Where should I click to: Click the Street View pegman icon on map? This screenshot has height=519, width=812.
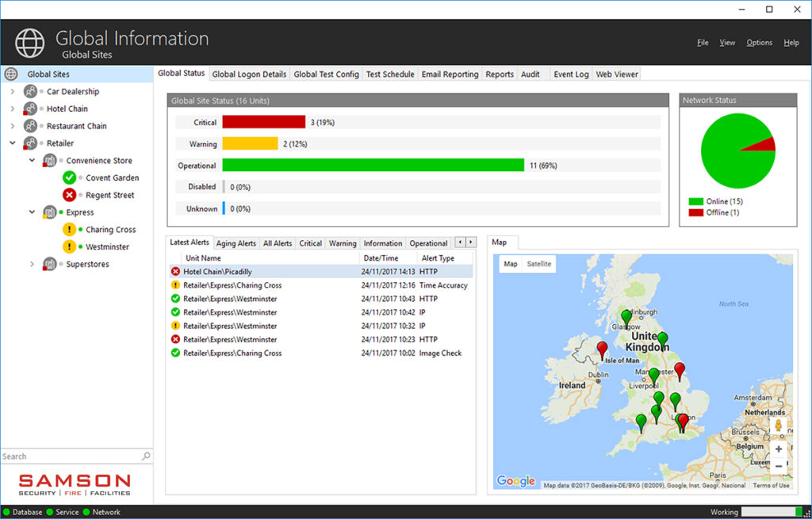(x=778, y=426)
